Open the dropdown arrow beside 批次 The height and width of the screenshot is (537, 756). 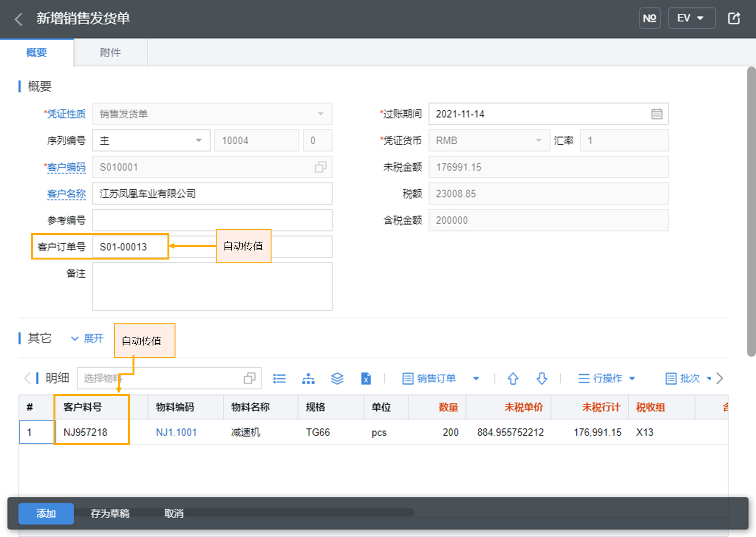[x=709, y=378]
